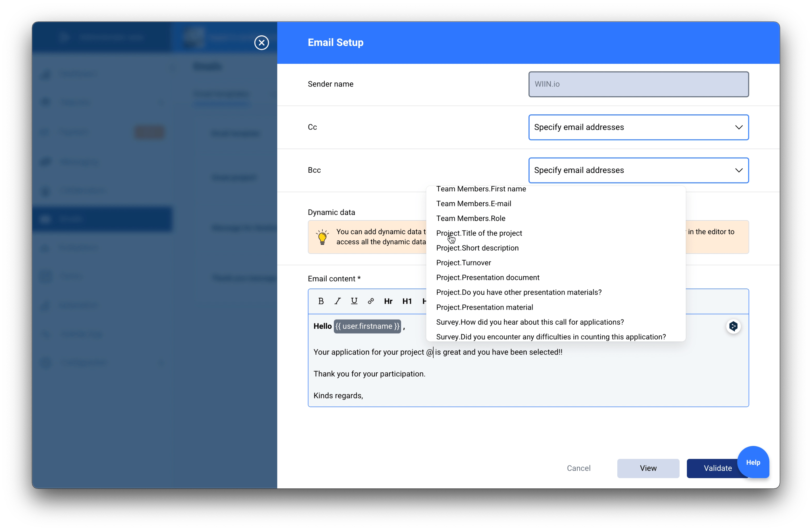Open the Help chat bubble
This screenshot has height=531, width=812.
click(753, 462)
